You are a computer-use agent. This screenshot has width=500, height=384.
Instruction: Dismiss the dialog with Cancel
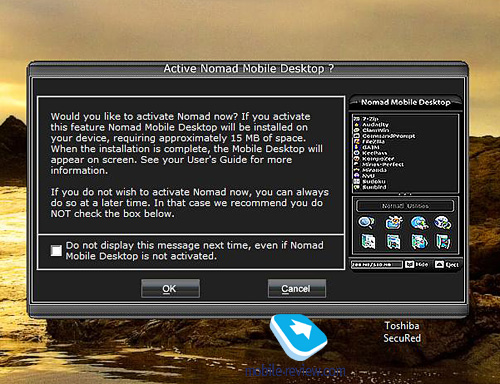tap(297, 288)
